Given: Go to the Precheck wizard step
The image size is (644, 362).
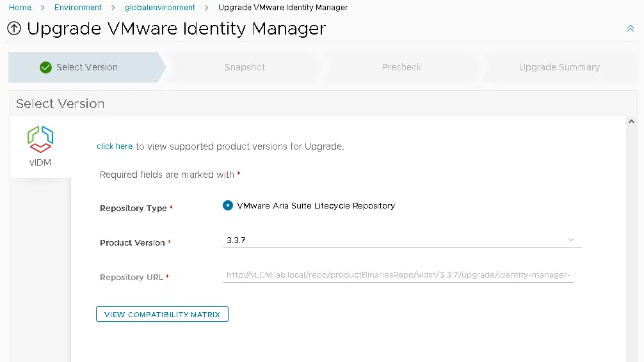Looking at the screenshot, I should point(401,67).
